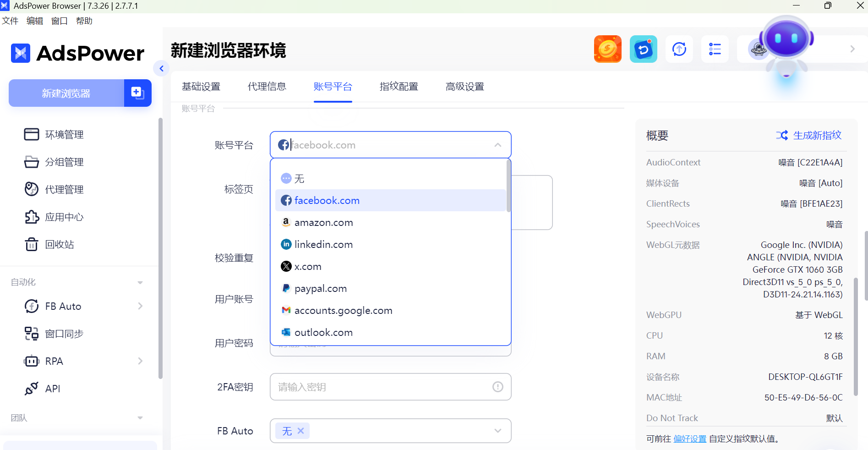This screenshot has width=868, height=450.
Task: Click the info icon in 2FA密钥 field
Action: [x=498, y=387]
